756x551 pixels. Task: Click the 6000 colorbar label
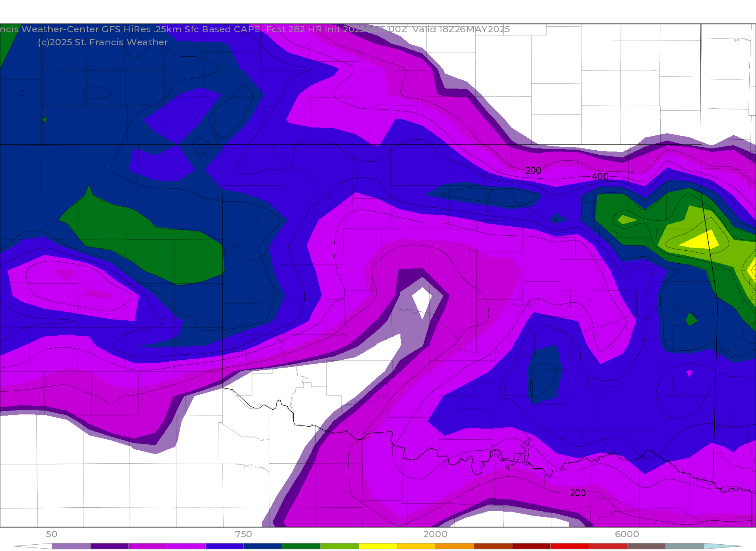(627, 534)
